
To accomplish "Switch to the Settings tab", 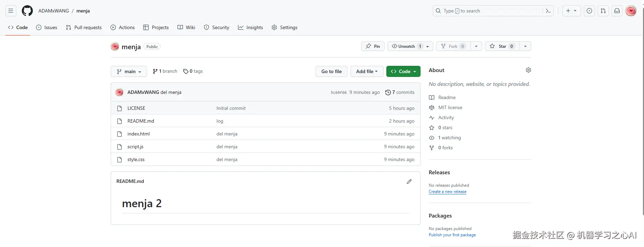I will coord(284,27).
